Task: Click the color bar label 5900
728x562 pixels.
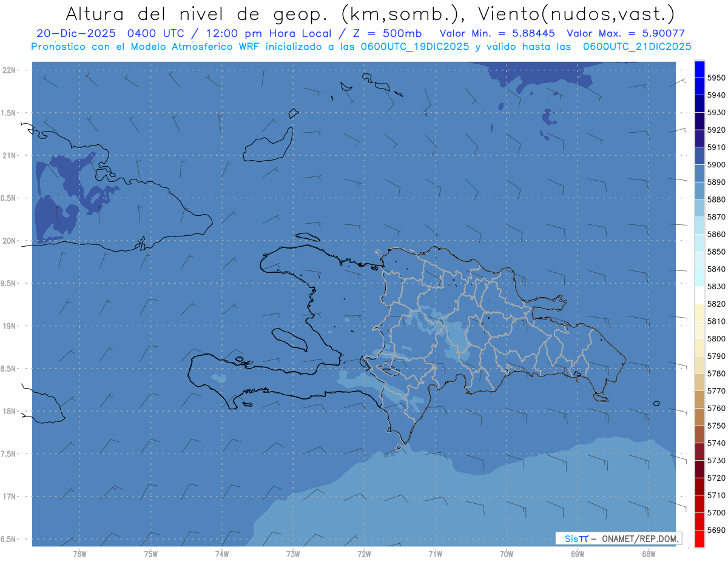Action: [x=716, y=165]
